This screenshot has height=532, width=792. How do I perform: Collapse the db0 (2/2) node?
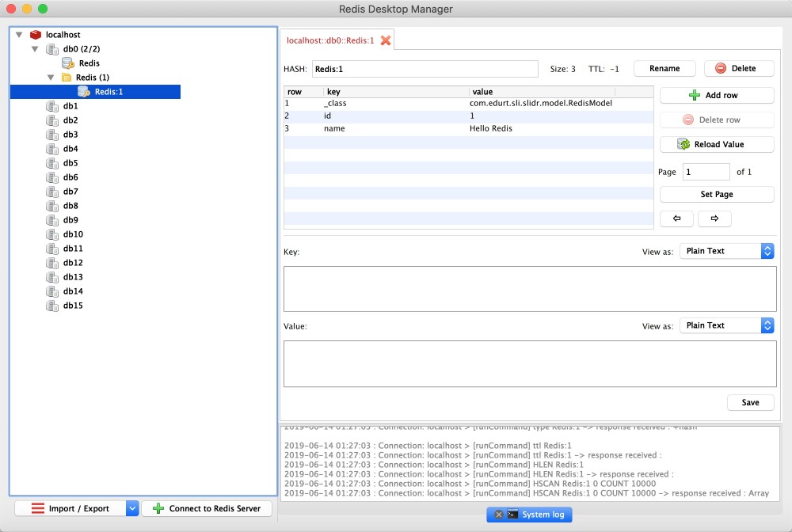(35, 49)
